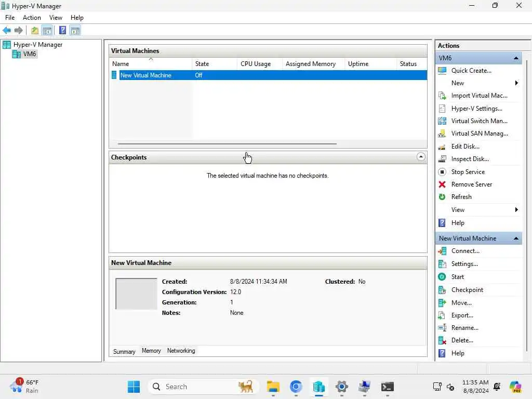Screen dimensions: 532x399
Task: Click the green Refresh action
Action: pyautogui.click(x=461, y=197)
